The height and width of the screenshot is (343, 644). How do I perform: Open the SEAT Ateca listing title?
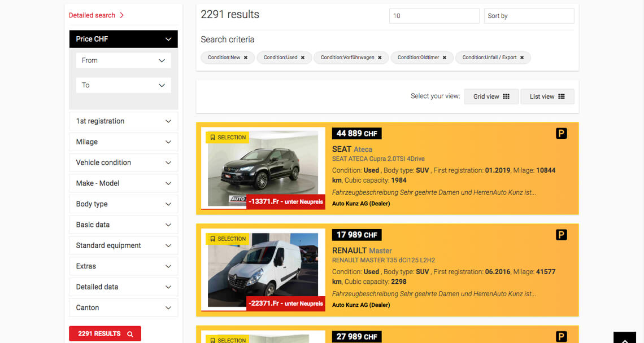(352, 149)
